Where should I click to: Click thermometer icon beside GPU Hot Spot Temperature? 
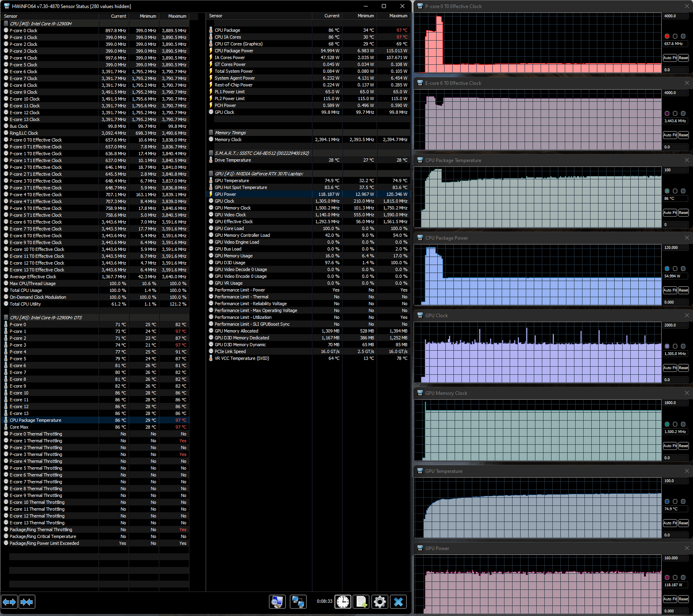(x=211, y=187)
